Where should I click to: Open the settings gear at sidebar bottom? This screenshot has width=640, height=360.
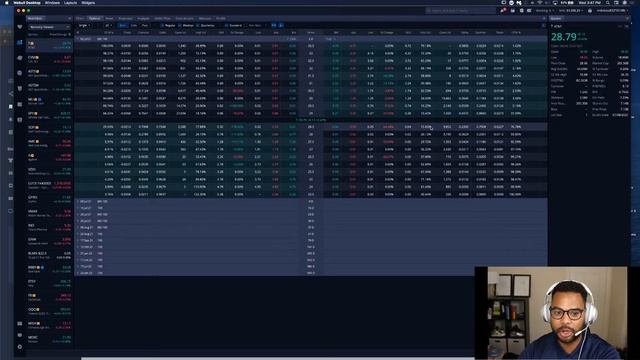coord(20,347)
